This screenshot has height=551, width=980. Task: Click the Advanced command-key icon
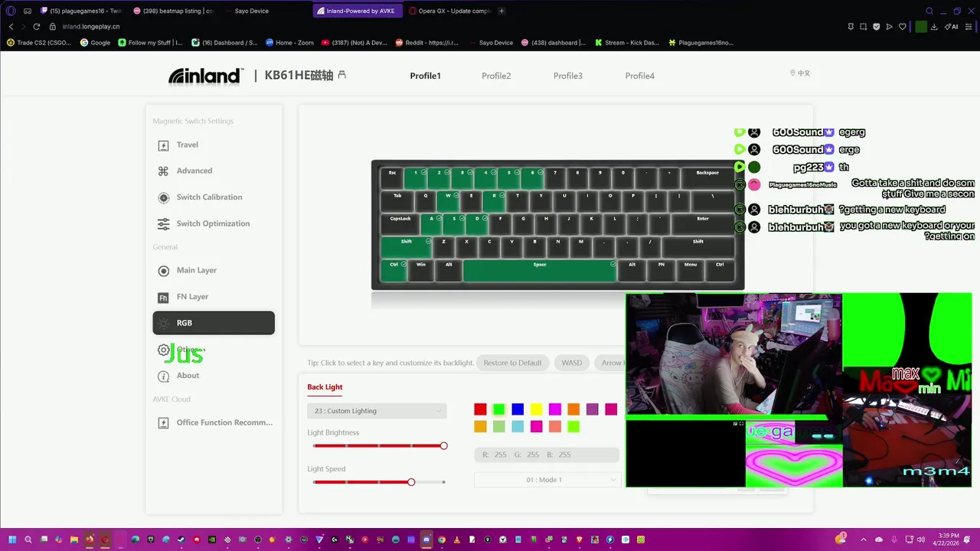(x=163, y=171)
